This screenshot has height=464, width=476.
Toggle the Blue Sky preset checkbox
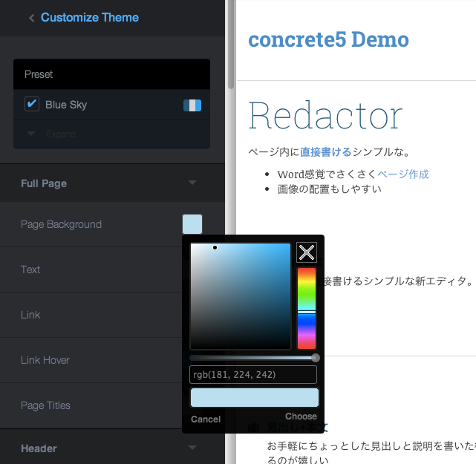(32, 104)
